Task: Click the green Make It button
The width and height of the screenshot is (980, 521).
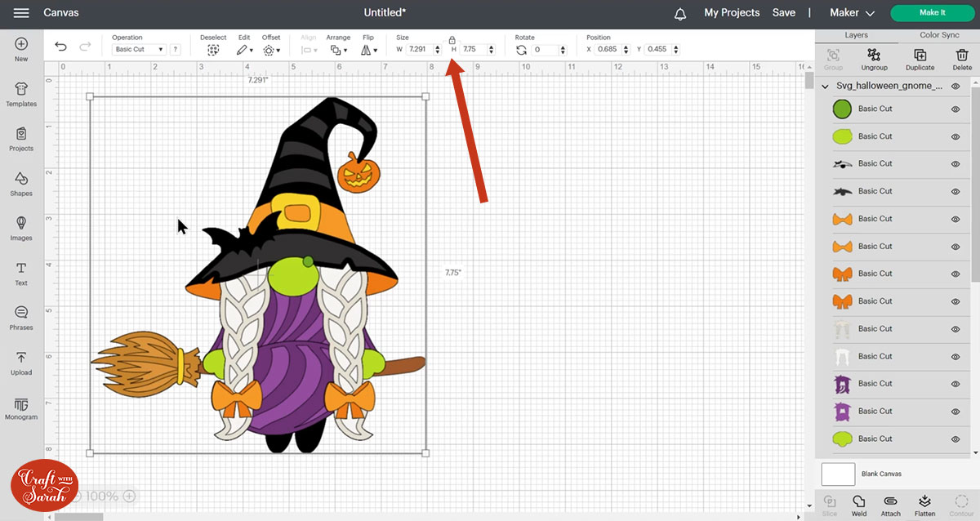Action: (932, 13)
